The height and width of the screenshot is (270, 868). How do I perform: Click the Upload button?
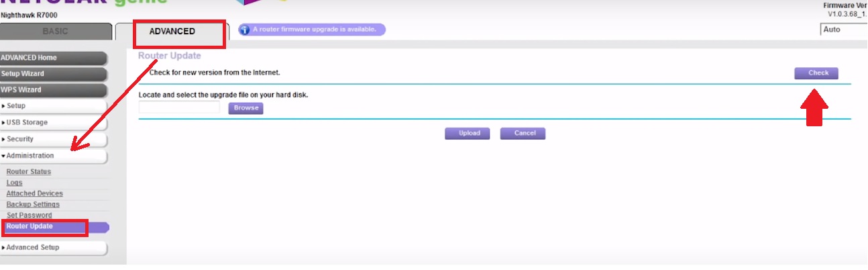click(469, 134)
